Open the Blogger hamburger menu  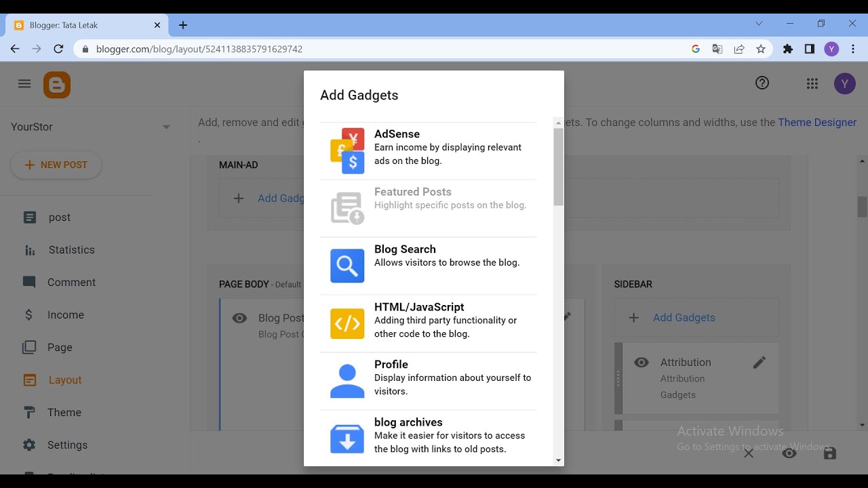pyautogui.click(x=24, y=83)
